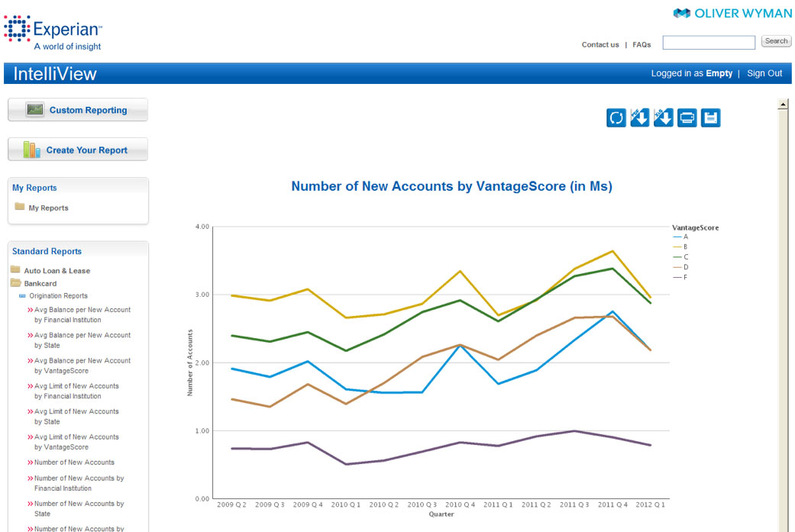The width and height of the screenshot is (795, 532).
Task: Download the report as PDF
Action: (639, 118)
